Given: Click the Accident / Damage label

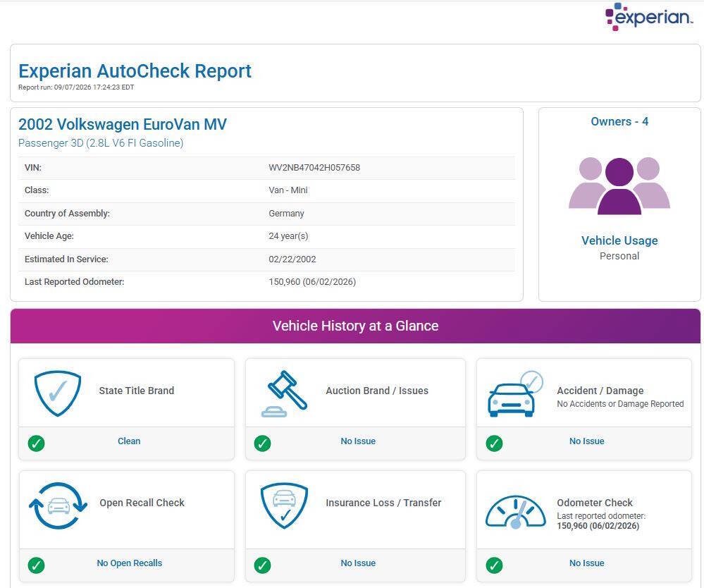Looking at the screenshot, I should 600,391.
